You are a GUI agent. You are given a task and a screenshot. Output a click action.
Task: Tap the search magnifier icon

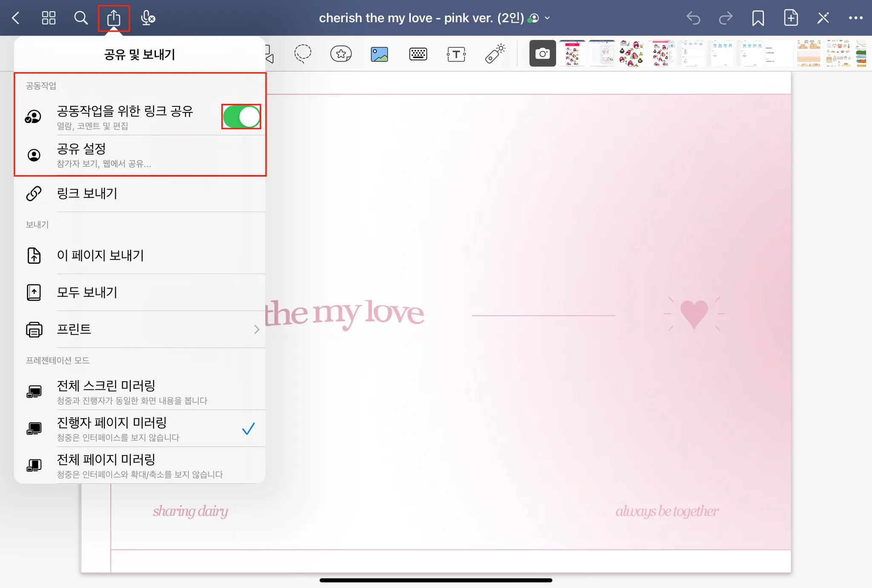(x=80, y=18)
